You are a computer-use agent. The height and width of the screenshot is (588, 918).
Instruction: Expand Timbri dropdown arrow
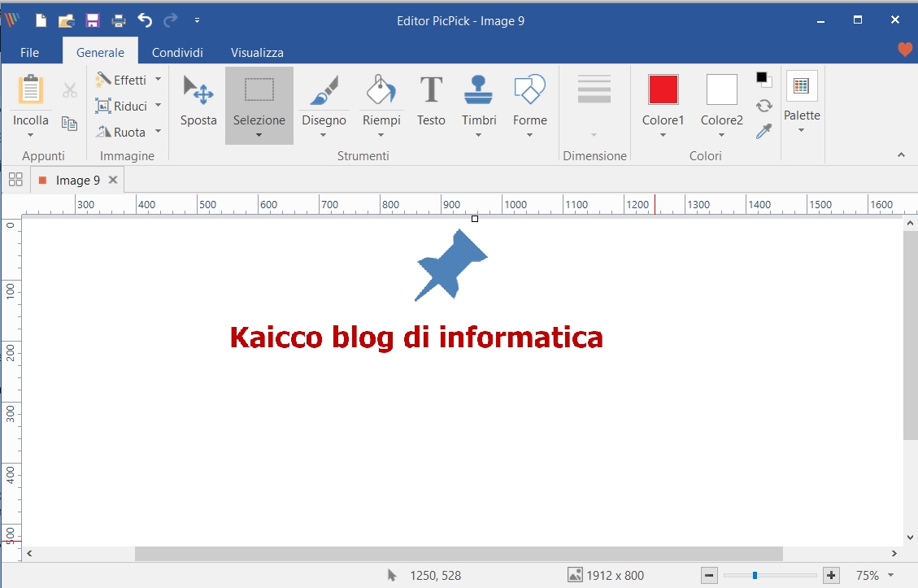pyautogui.click(x=478, y=135)
